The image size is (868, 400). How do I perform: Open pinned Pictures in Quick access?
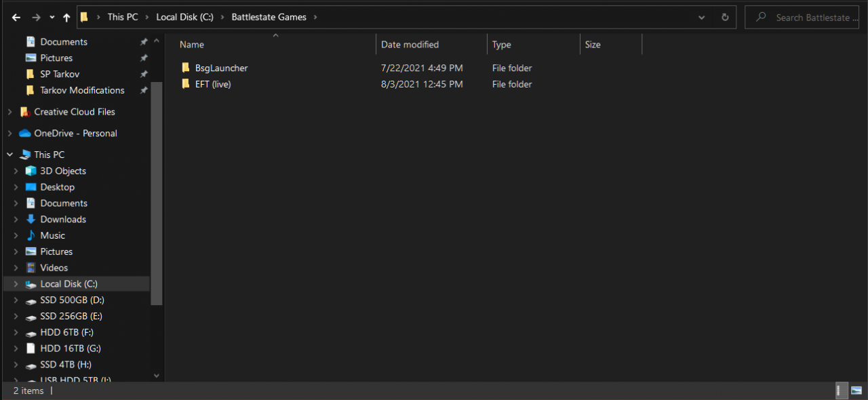tap(56, 58)
